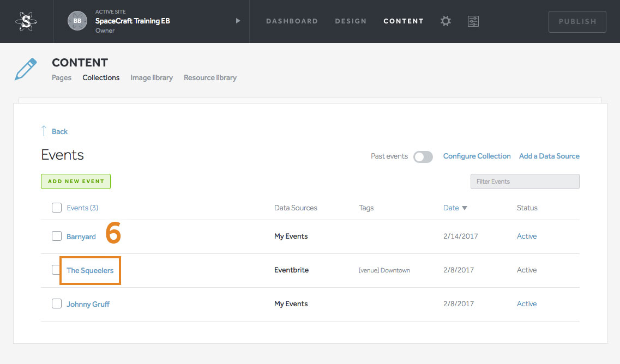620x364 pixels.
Task: Click the [venue] Downtown tag
Action: pos(384,270)
